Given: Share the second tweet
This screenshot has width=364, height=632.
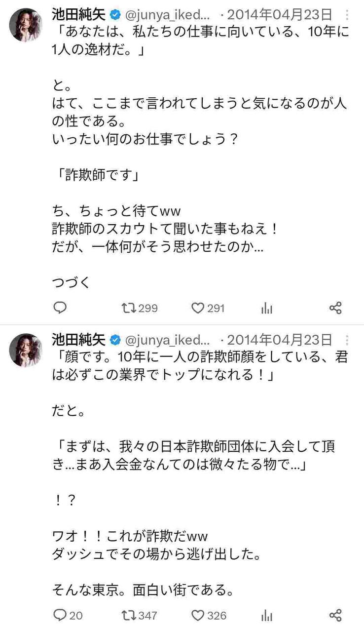Looking at the screenshot, I should (335, 615).
